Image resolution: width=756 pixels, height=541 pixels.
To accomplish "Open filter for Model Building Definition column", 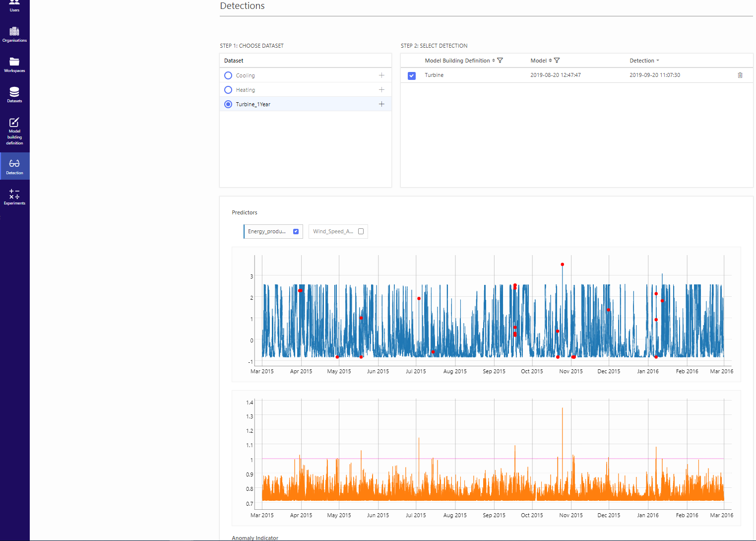I will click(500, 61).
